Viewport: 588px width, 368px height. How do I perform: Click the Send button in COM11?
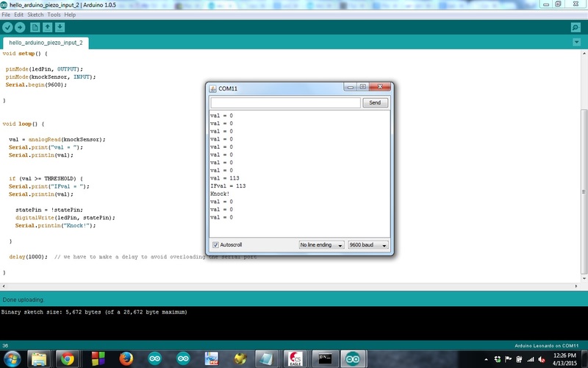click(375, 102)
